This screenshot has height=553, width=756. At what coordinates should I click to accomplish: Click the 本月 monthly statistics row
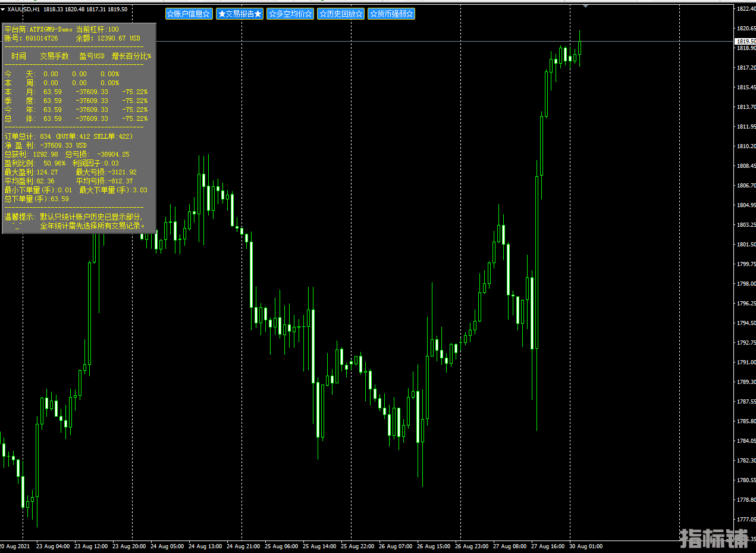[76, 92]
